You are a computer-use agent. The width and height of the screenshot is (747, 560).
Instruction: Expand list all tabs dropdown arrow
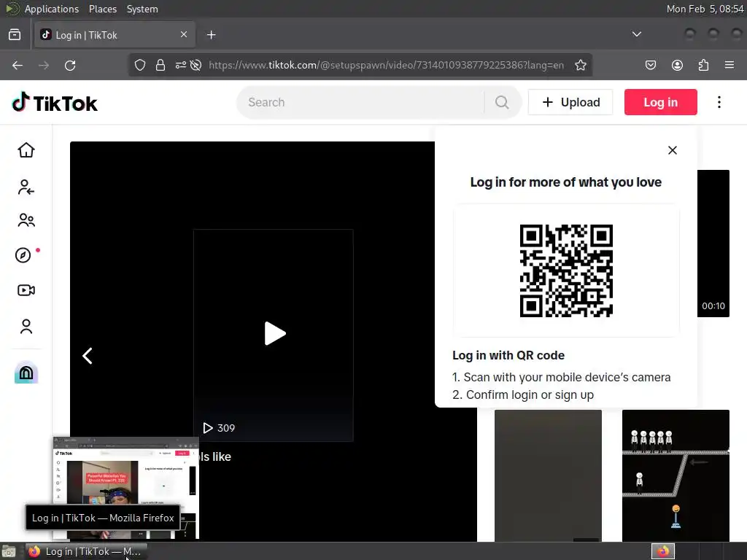(636, 34)
